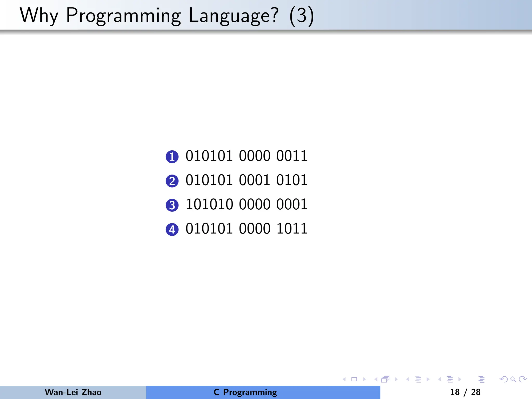Click the subsection navigation icon
The image size is (532, 399).
coord(418,380)
